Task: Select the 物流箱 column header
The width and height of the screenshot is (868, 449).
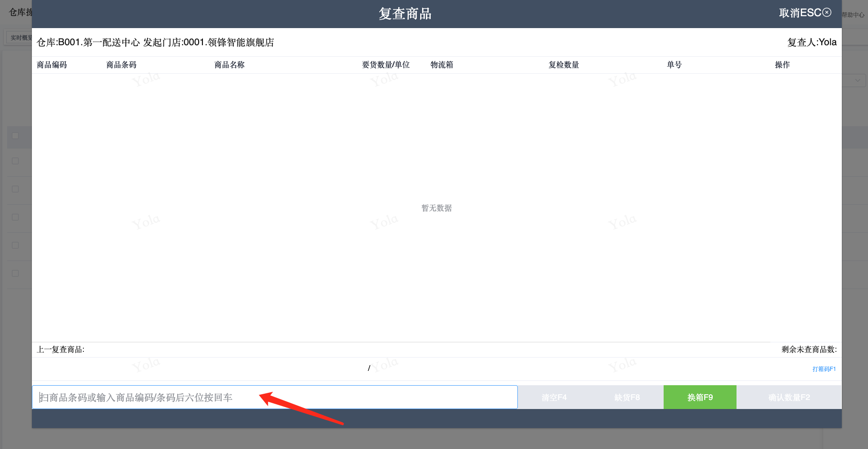Action: point(442,65)
